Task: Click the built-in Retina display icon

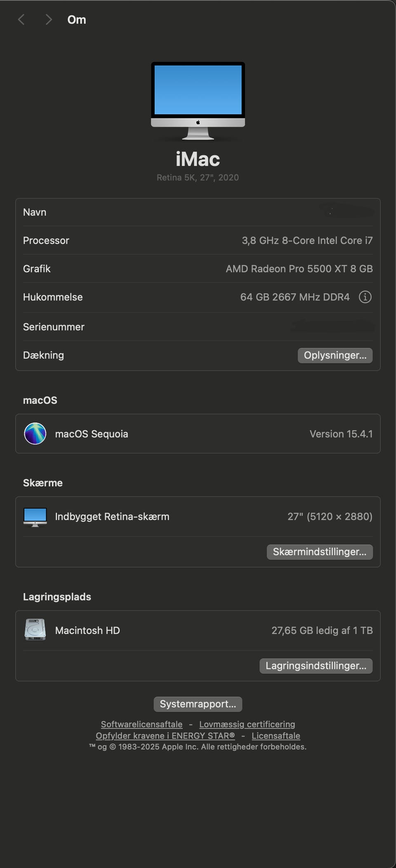Action: click(x=35, y=517)
